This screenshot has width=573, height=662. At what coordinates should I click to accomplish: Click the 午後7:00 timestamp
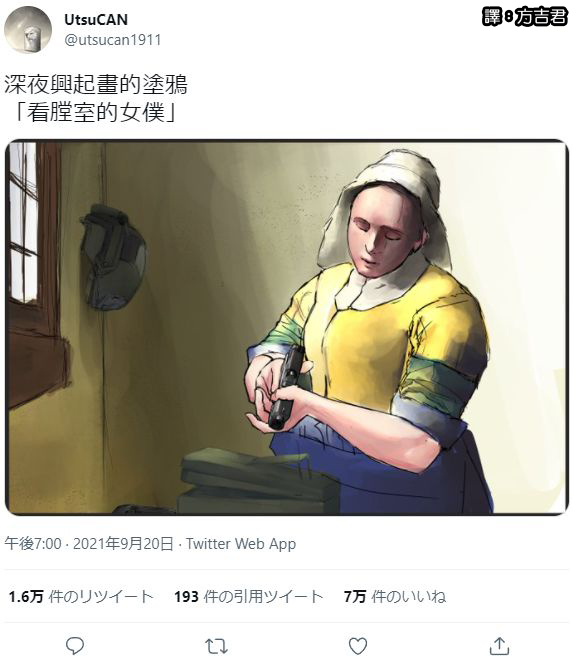tap(33, 544)
